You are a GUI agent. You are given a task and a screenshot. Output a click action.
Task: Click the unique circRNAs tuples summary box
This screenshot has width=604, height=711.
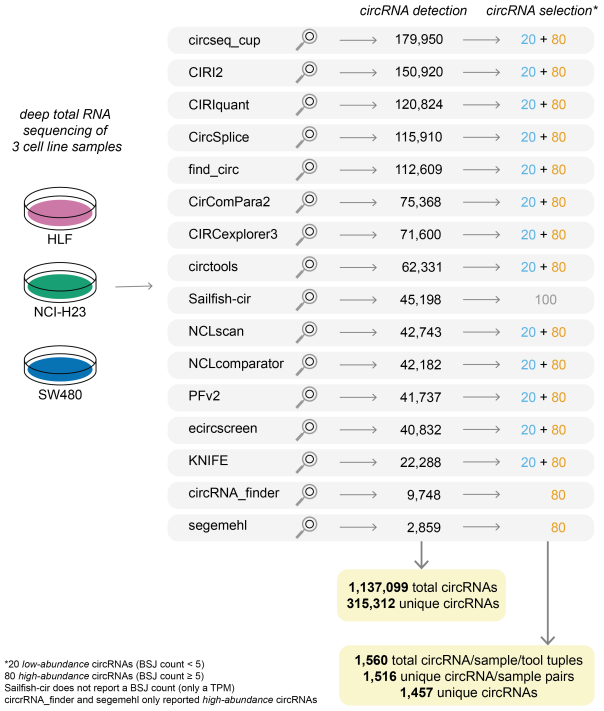click(467, 677)
